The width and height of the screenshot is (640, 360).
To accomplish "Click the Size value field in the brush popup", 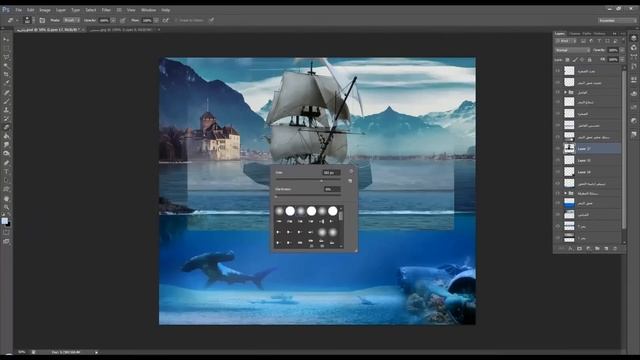I will tap(331, 173).
